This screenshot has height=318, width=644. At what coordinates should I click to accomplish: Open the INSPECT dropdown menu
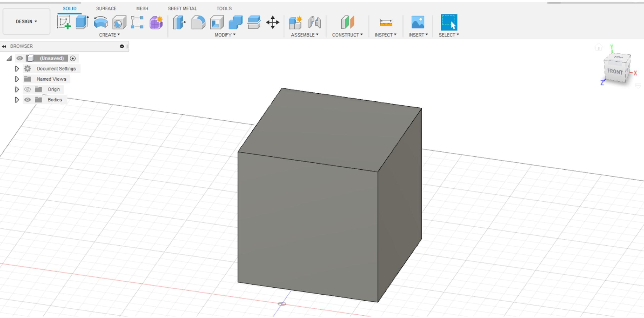(386, 35)
